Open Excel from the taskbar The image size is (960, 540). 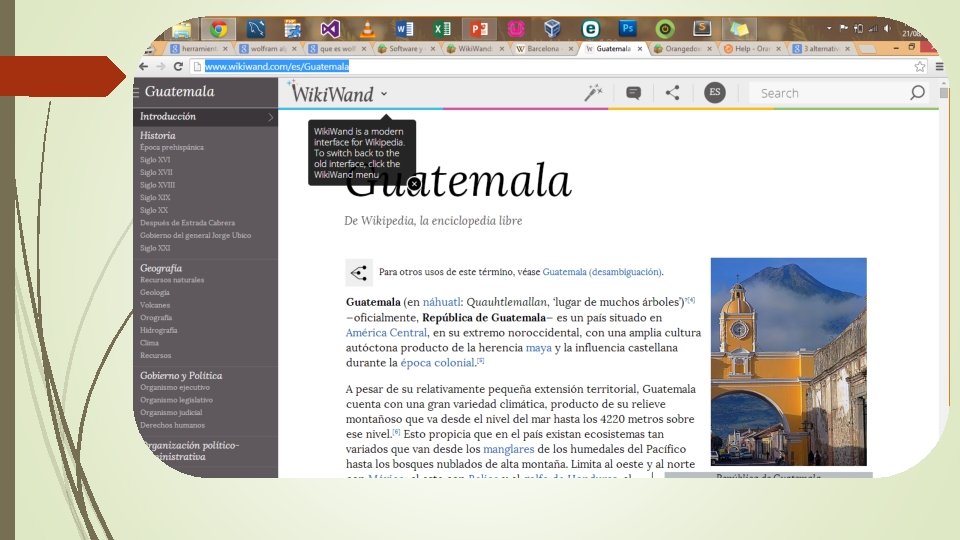(442, 29)
